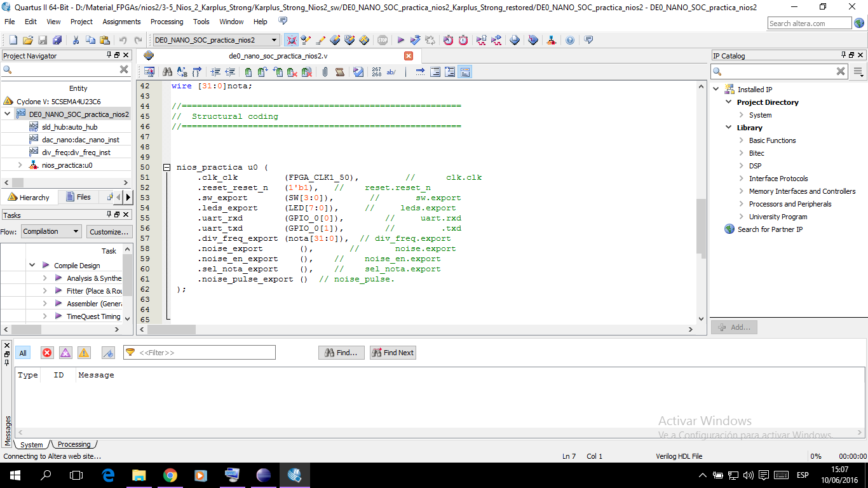Screen dimensions: 868x488
Task: Toggle the show whitespace ab/ icon
Action: coord(391,72)
